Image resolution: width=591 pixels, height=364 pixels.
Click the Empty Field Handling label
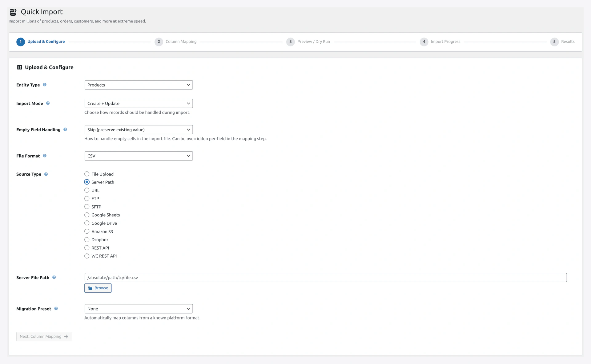tap(38, 129)
